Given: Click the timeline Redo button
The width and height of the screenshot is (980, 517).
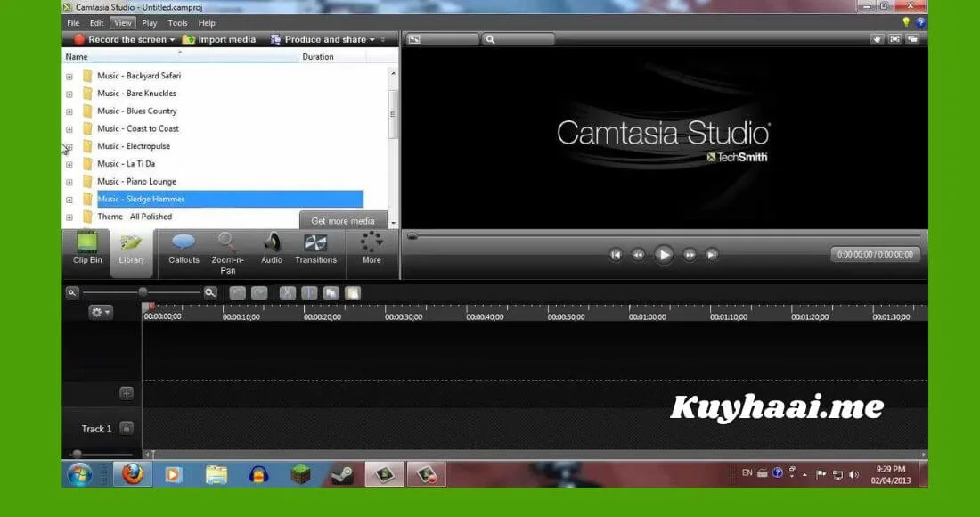Looking at the screenshot, I should coord(259,292).
